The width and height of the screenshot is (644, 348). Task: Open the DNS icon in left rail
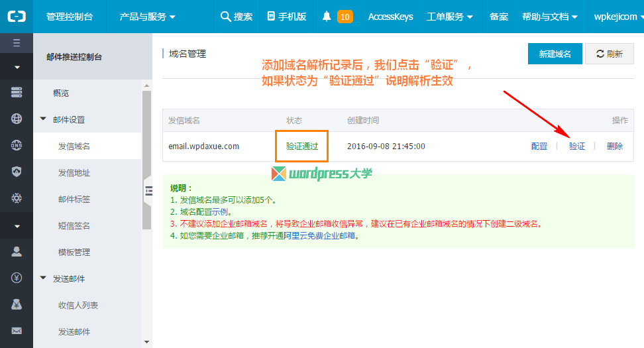pyautogui.click(x=17, y=145)
